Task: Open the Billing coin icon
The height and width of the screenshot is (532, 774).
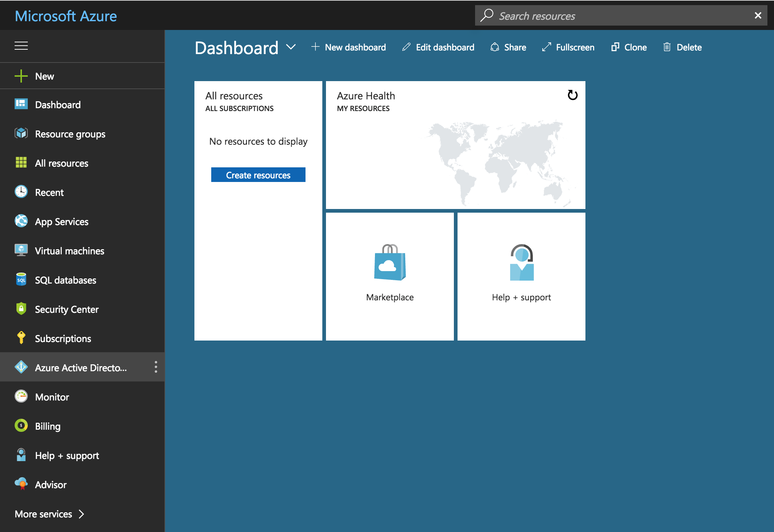Action: 21,426
